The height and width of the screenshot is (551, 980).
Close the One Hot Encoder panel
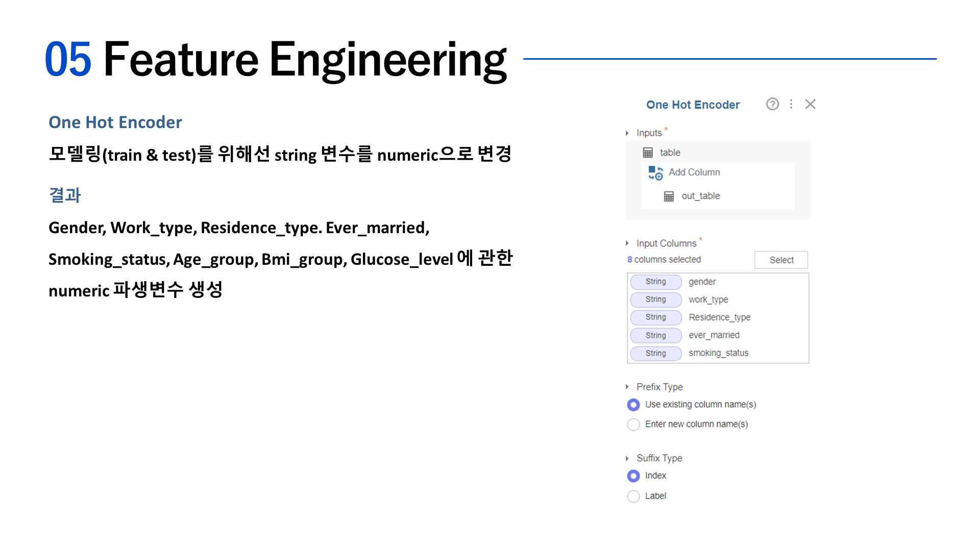pyautogui.click(x=810, y=104)
